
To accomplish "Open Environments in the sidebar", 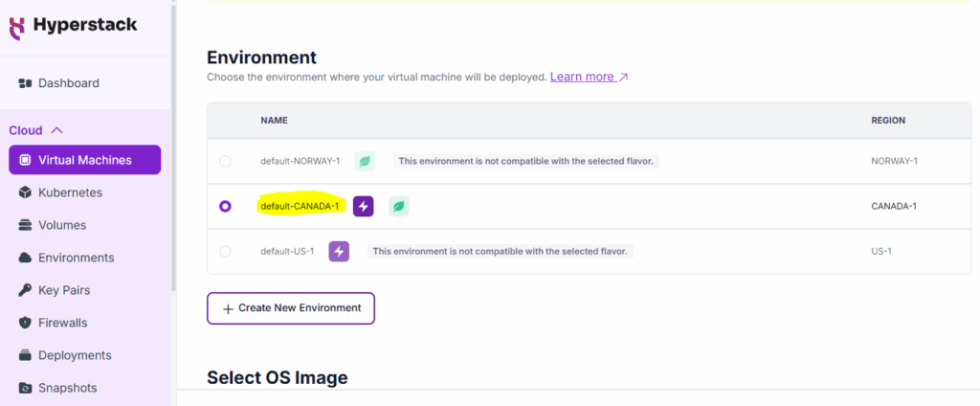I will 76,258.
